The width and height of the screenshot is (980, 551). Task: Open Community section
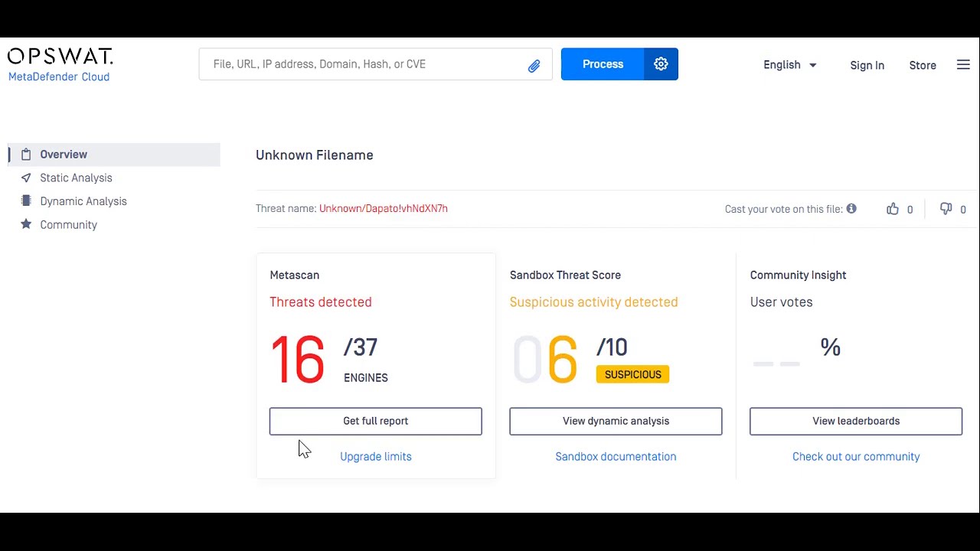(68, 225)
